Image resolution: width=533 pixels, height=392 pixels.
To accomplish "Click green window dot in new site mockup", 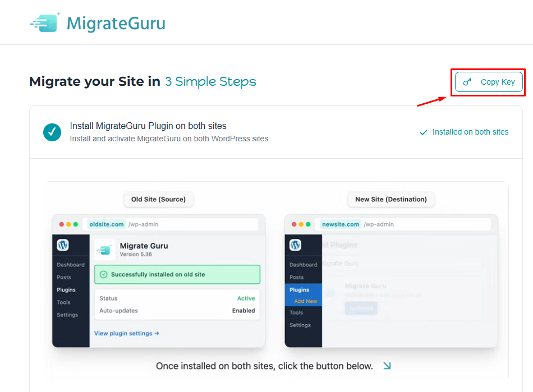I will 308,224.
